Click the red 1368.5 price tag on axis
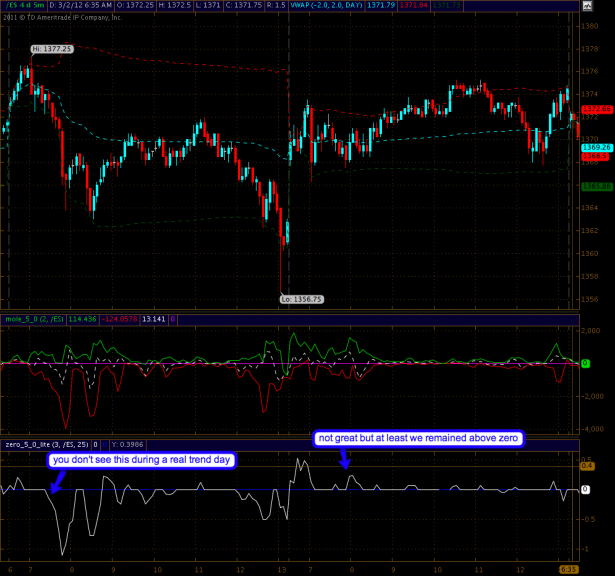615x576 pixels. pos(595,156)
